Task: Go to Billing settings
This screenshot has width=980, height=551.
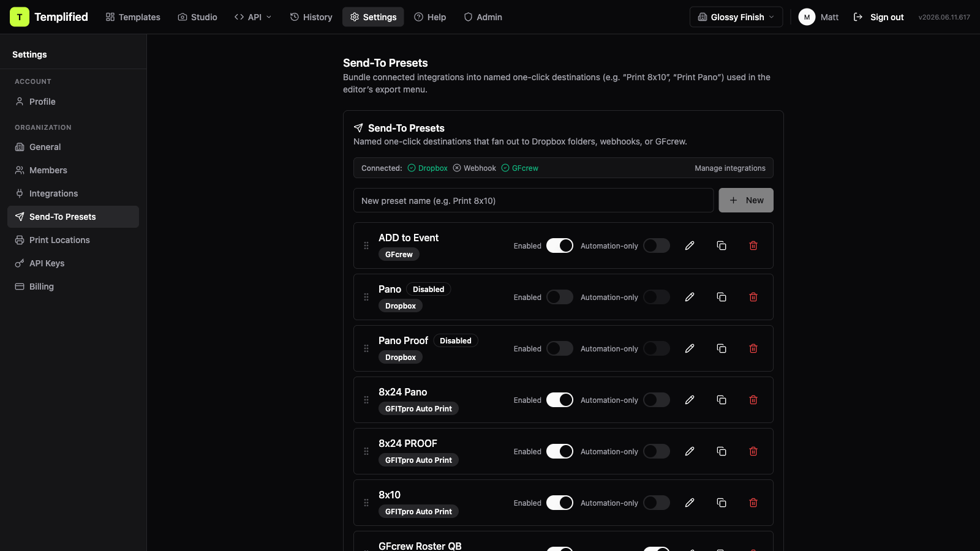Action: click(73, 287)
